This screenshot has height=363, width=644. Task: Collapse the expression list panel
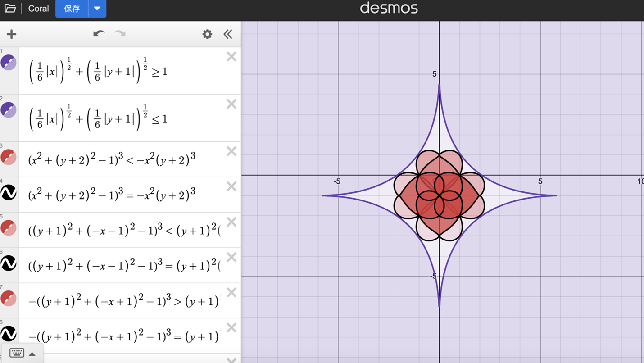[x=228, y=34]
